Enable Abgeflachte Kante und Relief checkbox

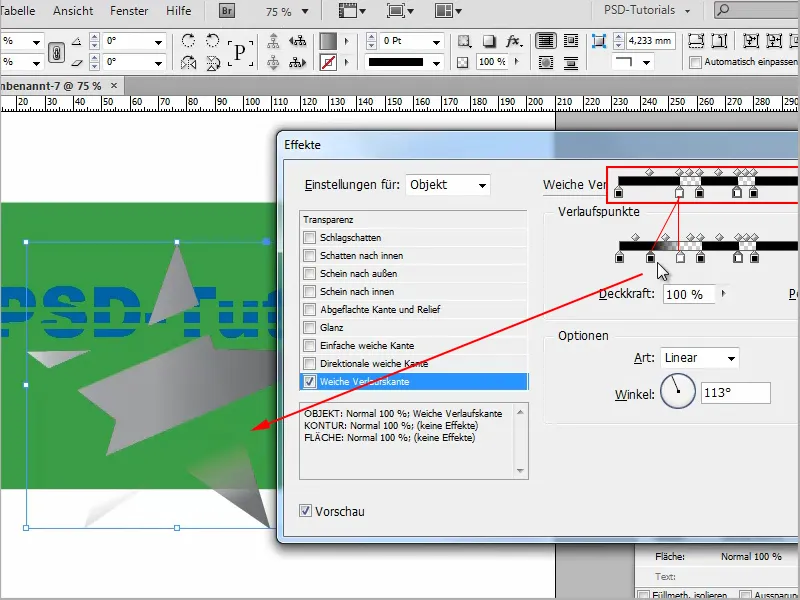pos(309,309)
